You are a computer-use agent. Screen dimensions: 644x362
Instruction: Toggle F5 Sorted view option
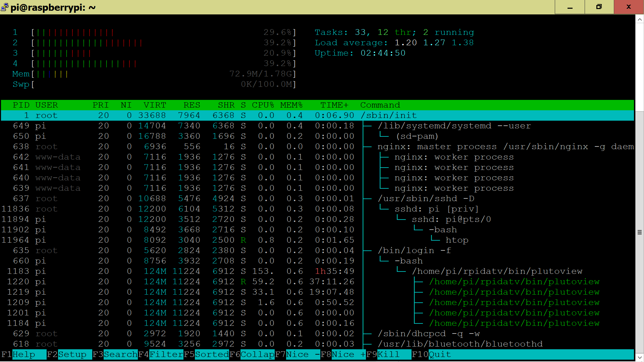click(x=206, y=354)
